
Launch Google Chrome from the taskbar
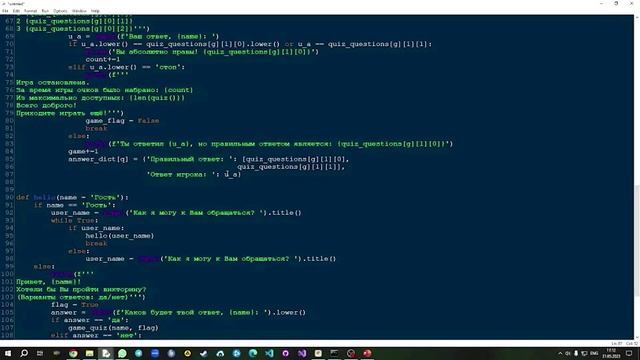coord(73,353)
